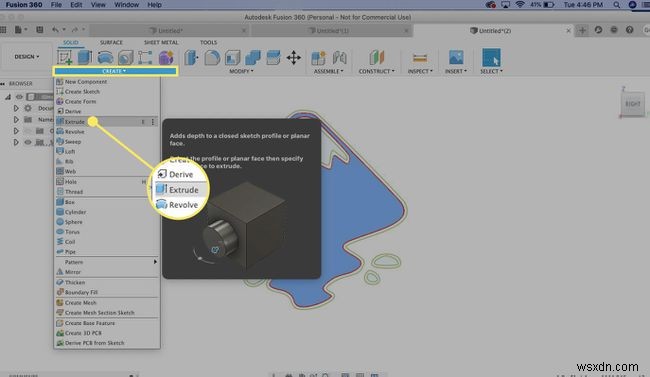
Task: Click the Move/Copy arrows icon
Action: click(x=293, y=58)
